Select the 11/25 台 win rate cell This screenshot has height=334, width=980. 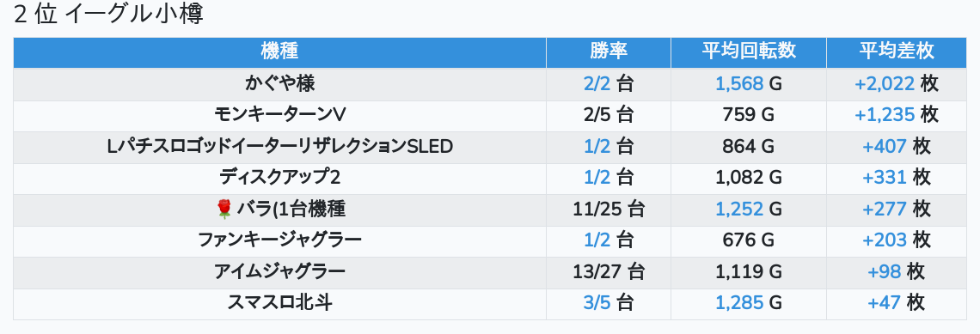608,210
